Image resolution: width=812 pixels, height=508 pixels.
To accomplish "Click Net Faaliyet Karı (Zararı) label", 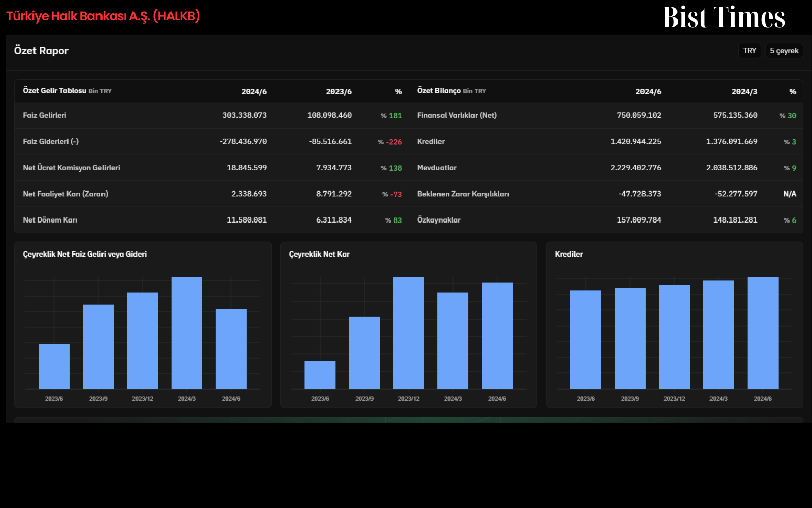I will (65, 194).
